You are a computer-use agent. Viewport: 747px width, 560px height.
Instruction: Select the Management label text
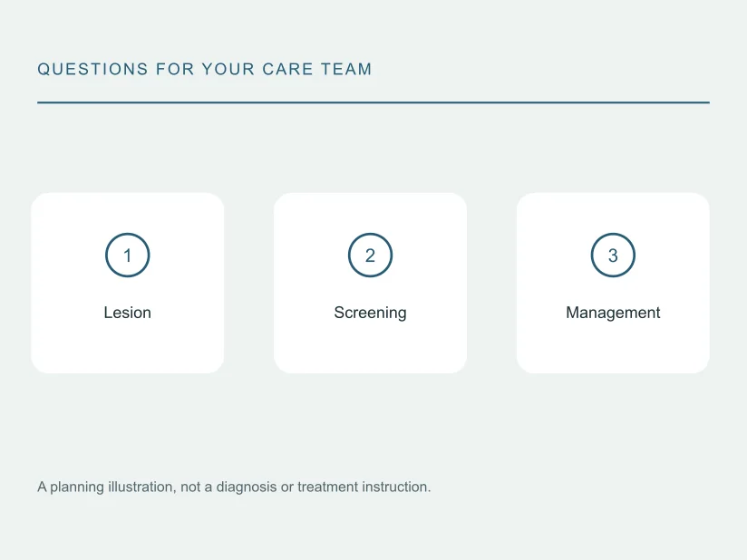(613, 313)
